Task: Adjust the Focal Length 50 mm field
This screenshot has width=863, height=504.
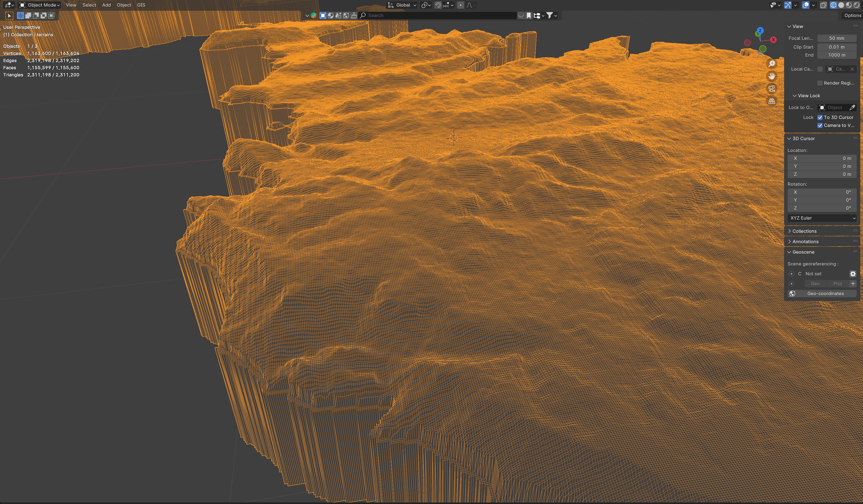Action: (837, 38)
